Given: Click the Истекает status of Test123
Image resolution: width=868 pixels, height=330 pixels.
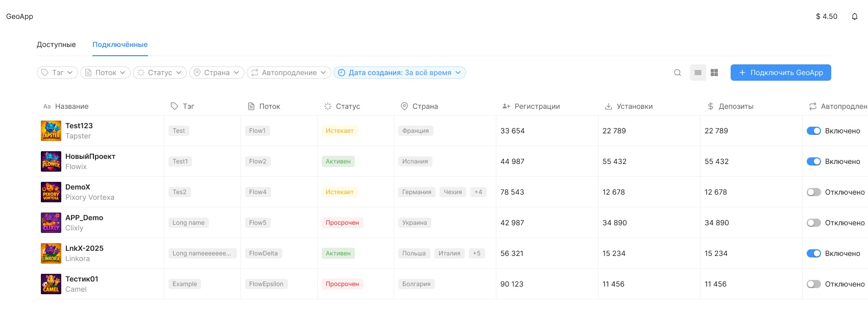Looking at the screenshot, I should [340, 131].
